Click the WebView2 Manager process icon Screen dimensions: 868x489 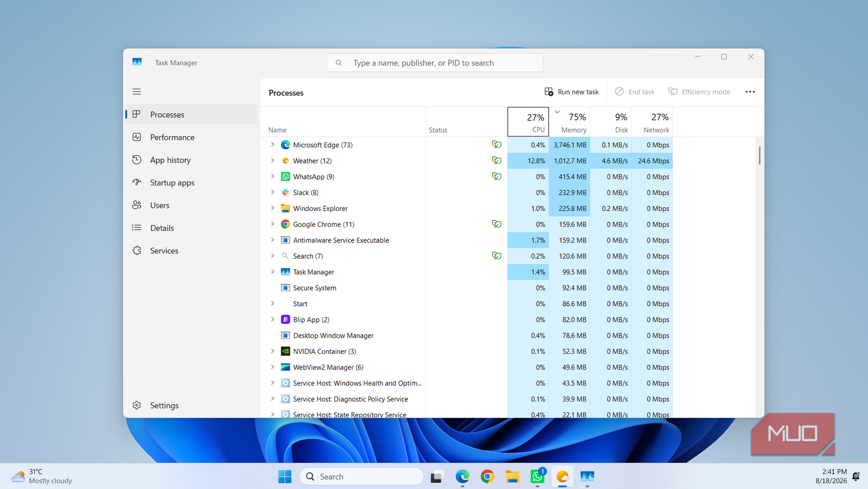[285, 367]
